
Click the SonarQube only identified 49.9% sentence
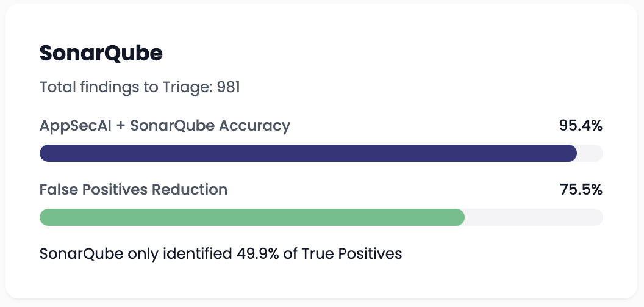(x=221, y=253)
